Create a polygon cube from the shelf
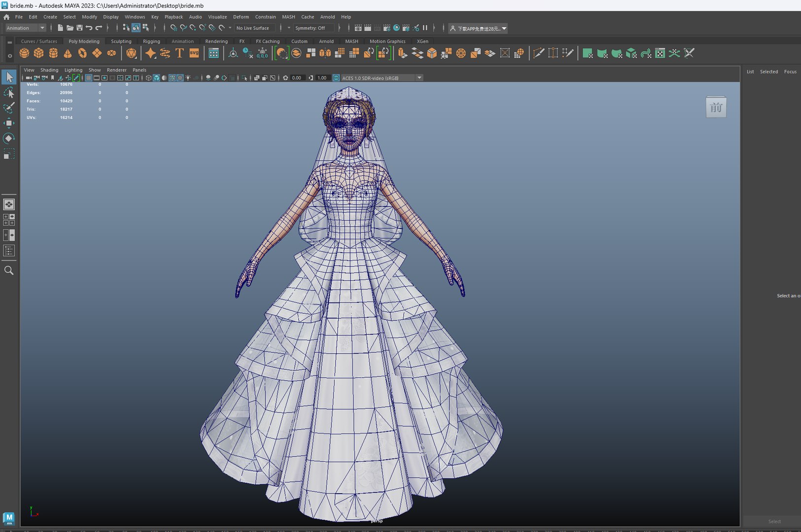 [x=39, y=53]
